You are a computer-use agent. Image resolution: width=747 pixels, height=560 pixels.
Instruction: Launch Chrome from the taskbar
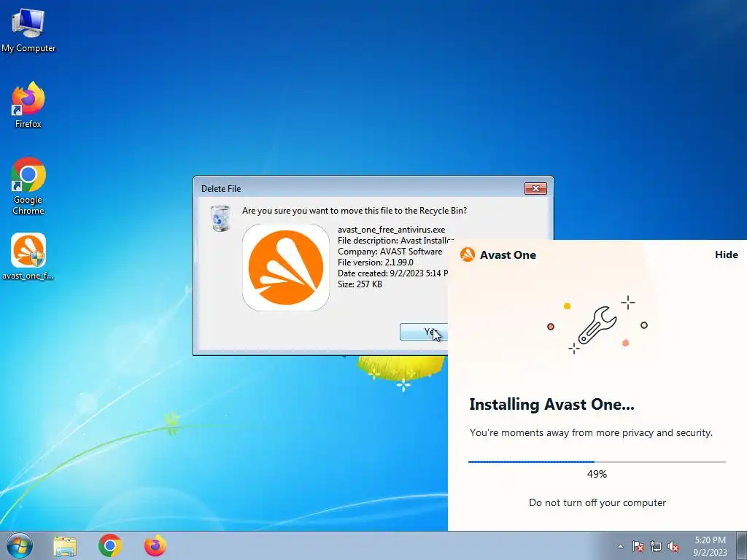click(x=110, y=545)
